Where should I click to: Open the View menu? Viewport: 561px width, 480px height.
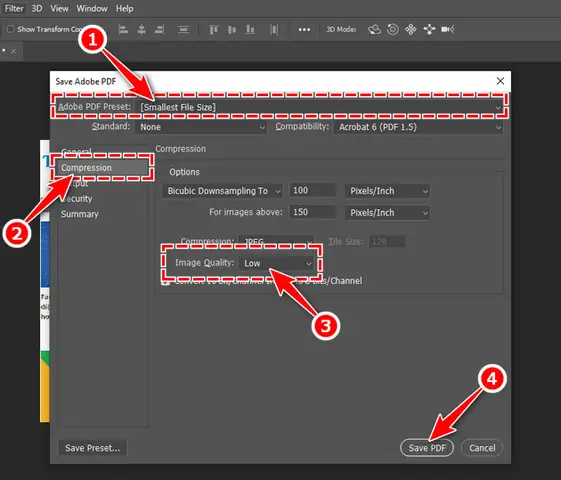(x=59, y=8)
